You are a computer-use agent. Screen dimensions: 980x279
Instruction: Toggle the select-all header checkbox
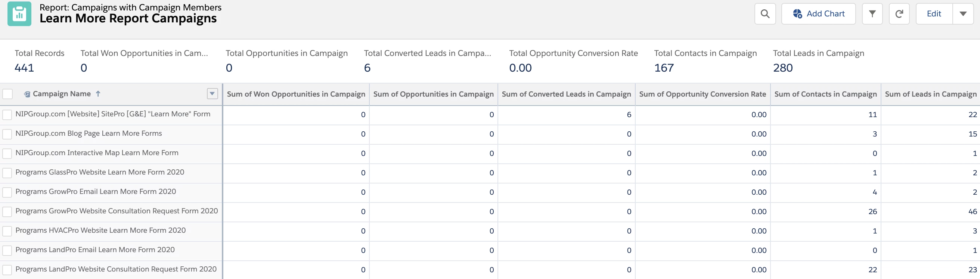point(7,94)
